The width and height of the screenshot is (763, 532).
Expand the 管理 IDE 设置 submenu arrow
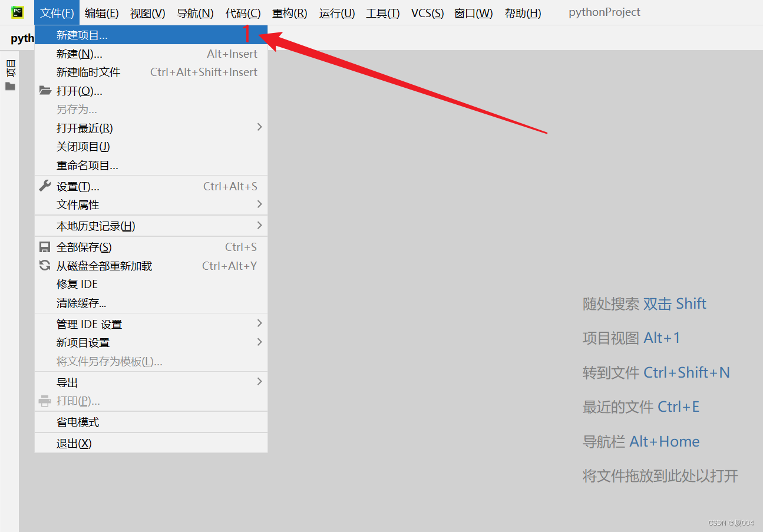[259, 323]
